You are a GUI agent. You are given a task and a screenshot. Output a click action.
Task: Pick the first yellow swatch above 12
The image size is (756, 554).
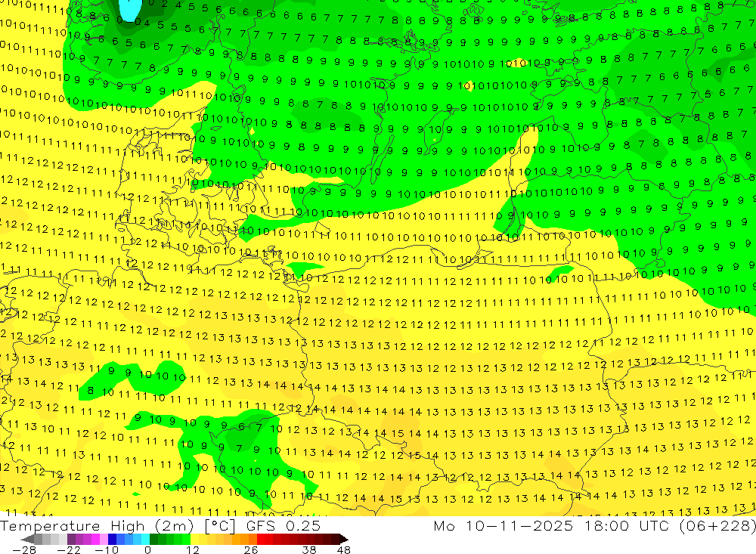(194, 539)
